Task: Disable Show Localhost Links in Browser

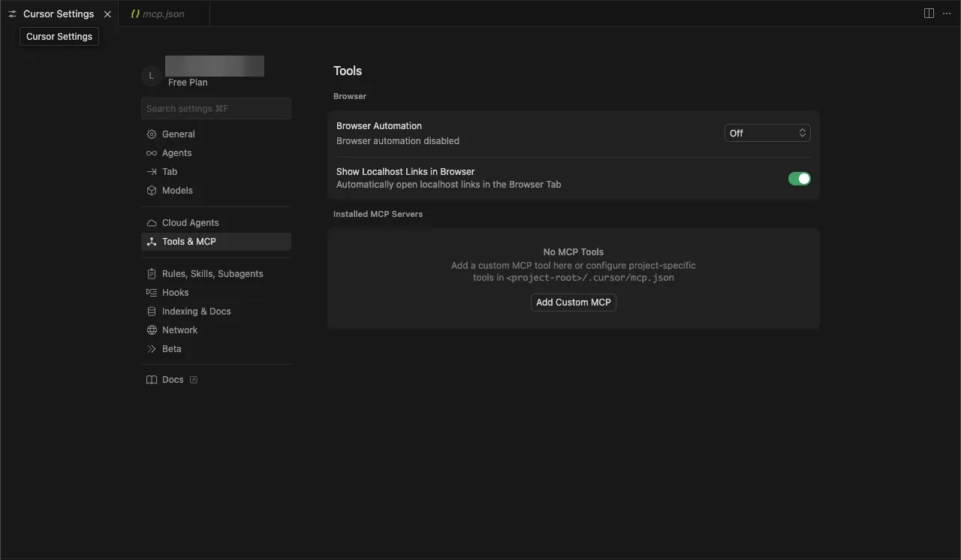Action: coord(800,179)
